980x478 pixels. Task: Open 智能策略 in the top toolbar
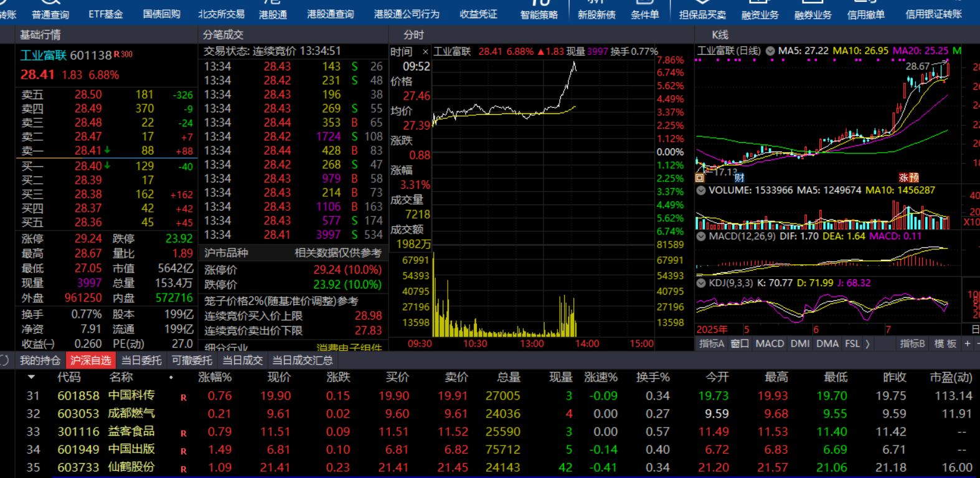(x=539, y=14)
